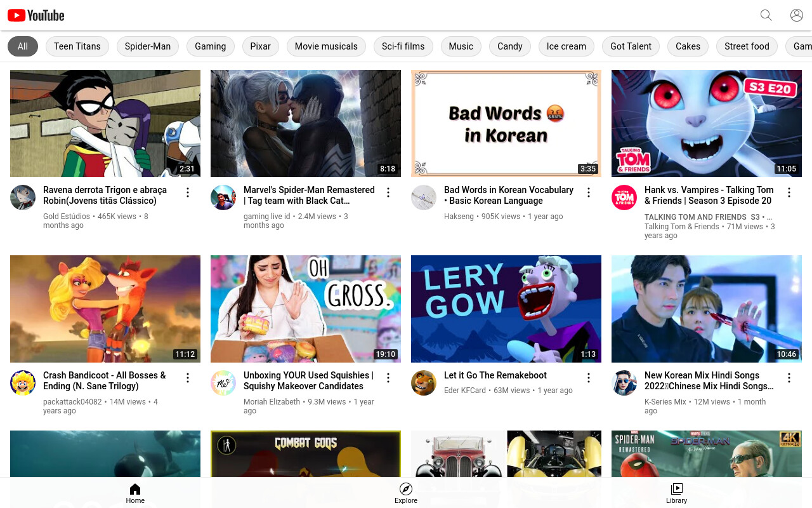
Task: Click channel name Hakseng text
Action: (x=459, y=217)
